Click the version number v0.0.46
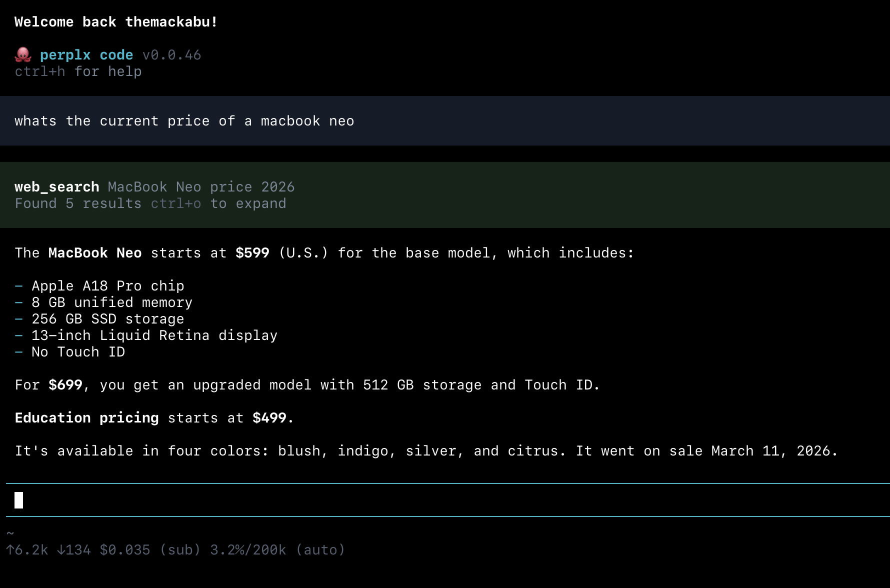The height and width of the screenshot is (588, 890). [172, 55]
